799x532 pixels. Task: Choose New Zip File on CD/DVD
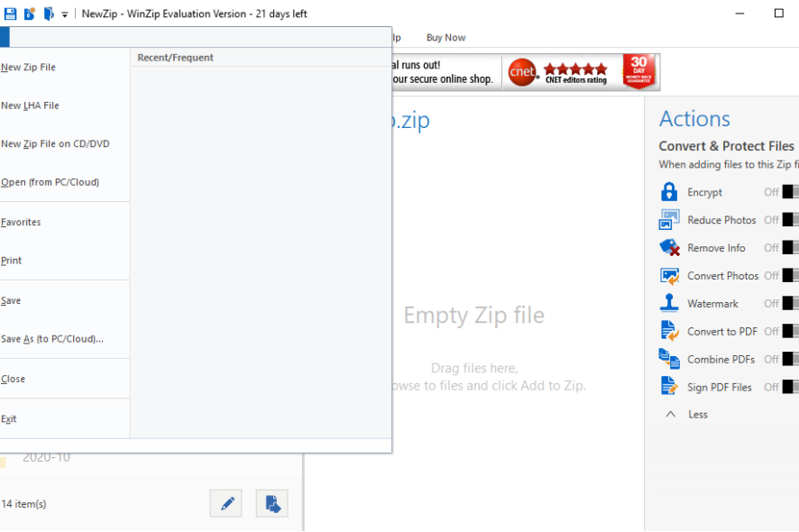[x=65, y=143]
